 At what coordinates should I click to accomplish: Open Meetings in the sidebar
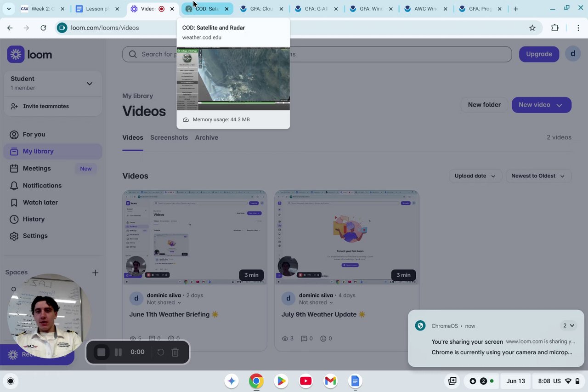[53, 168]
